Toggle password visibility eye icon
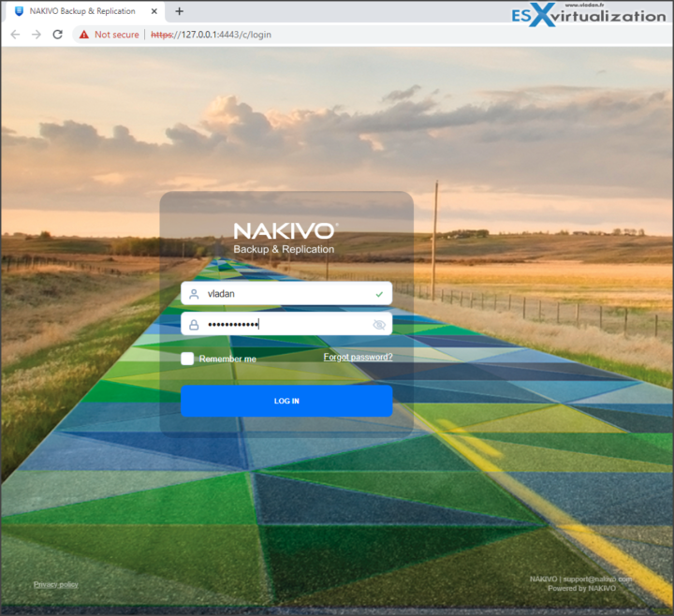 (379, 325)
